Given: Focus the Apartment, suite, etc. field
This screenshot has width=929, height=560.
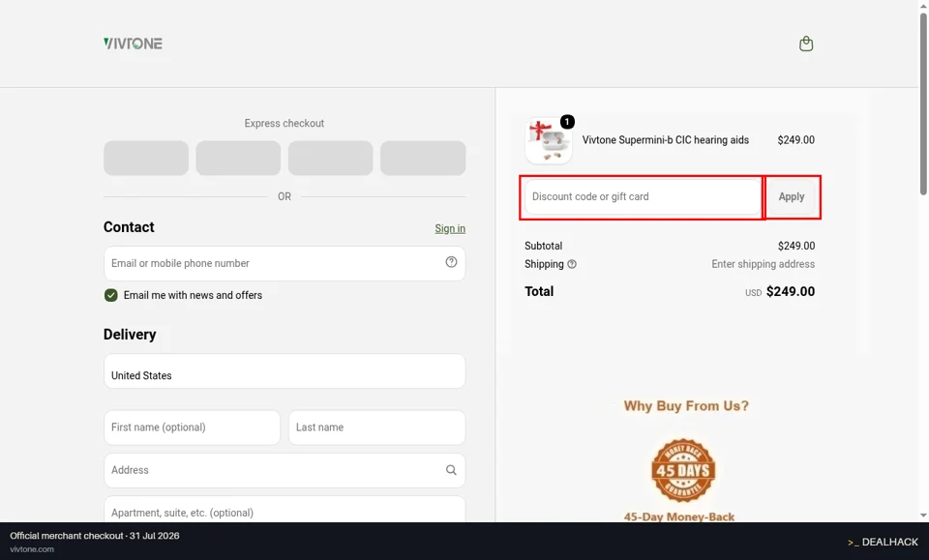Looking at the screenshot, I should click(285, 510).
